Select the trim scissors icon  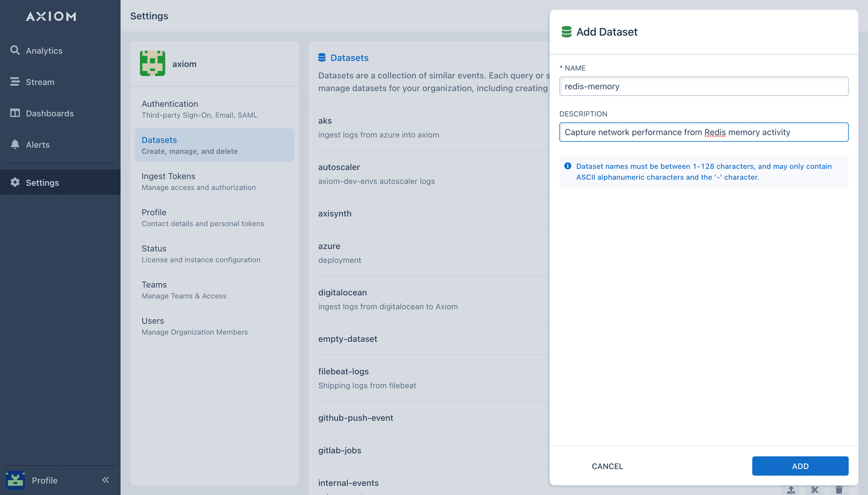coord(815,490)
